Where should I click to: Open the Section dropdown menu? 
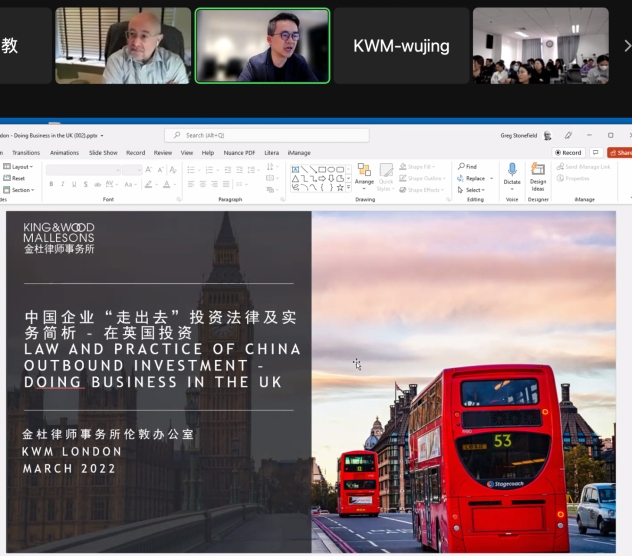[22, 189]
